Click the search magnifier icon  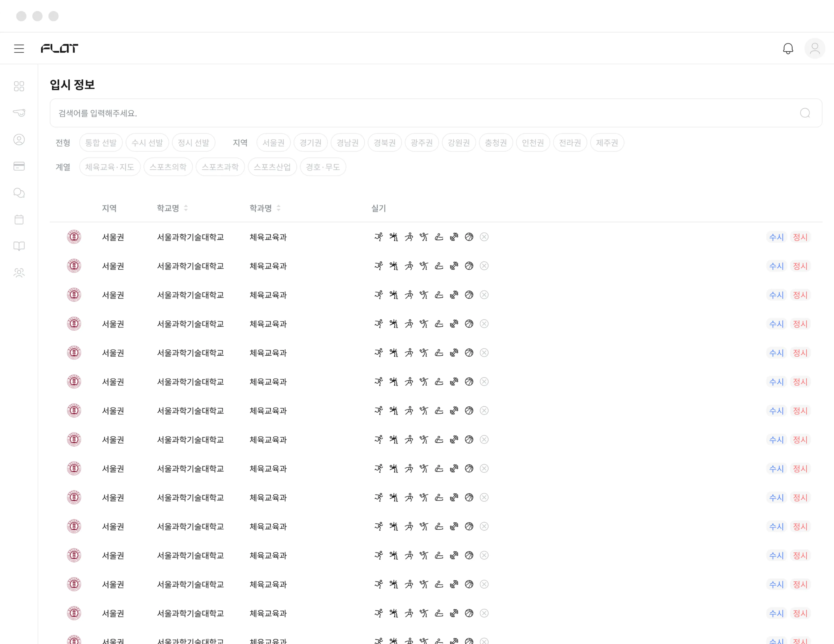tap(805, 113)
